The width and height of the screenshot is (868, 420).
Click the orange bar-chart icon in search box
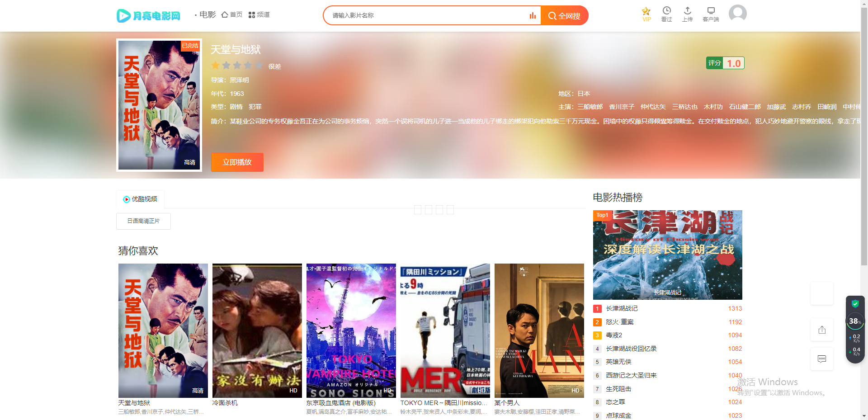533,16
